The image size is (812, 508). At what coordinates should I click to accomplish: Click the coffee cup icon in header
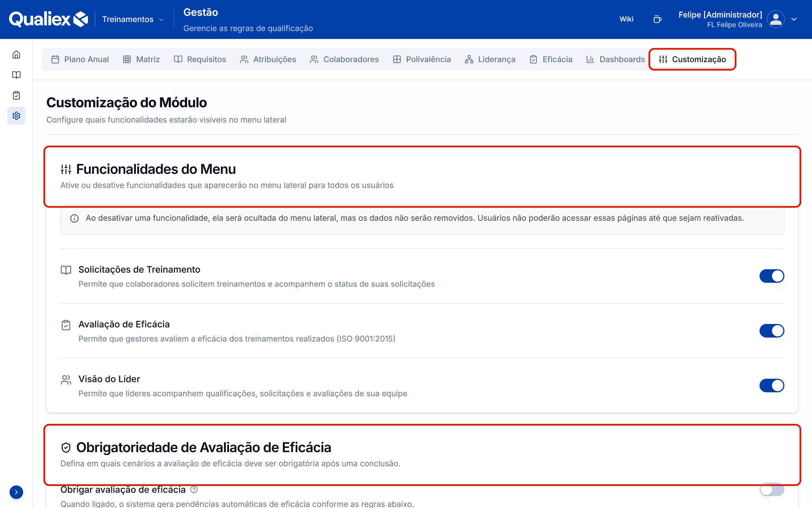[x=657, y=19]
